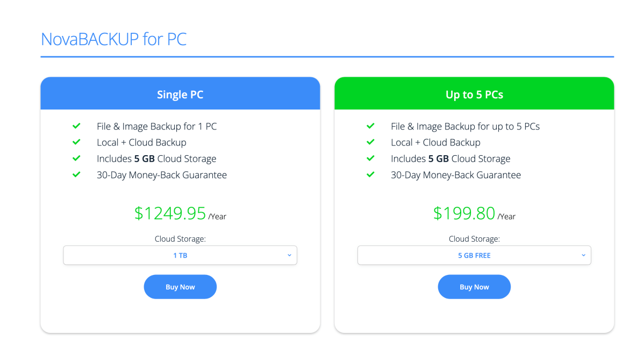Select the green Up to 5 PCs header

pyautogui.click(x=474, y=93)
